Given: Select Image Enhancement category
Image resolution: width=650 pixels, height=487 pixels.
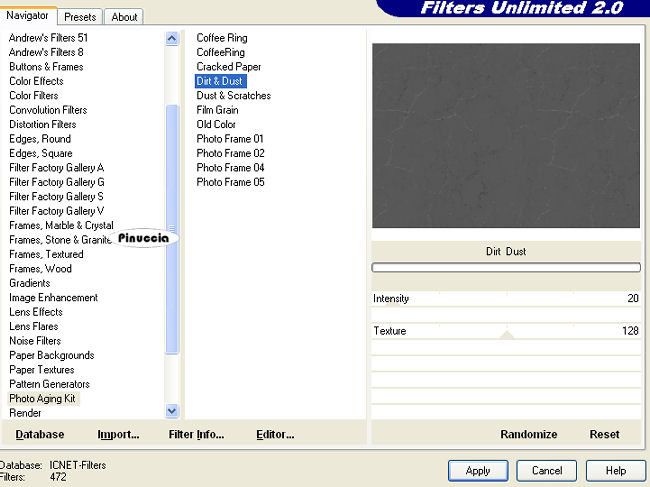Looking at the screenshot, I should coord(53,298).
